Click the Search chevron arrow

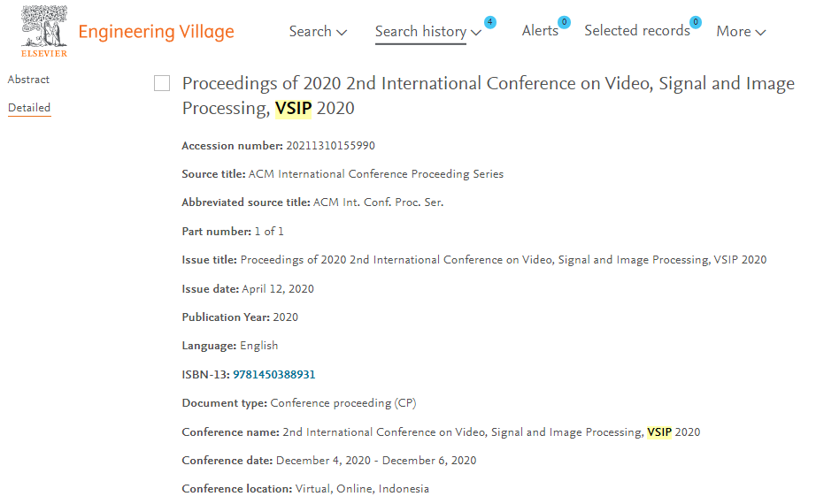(342, 33)
